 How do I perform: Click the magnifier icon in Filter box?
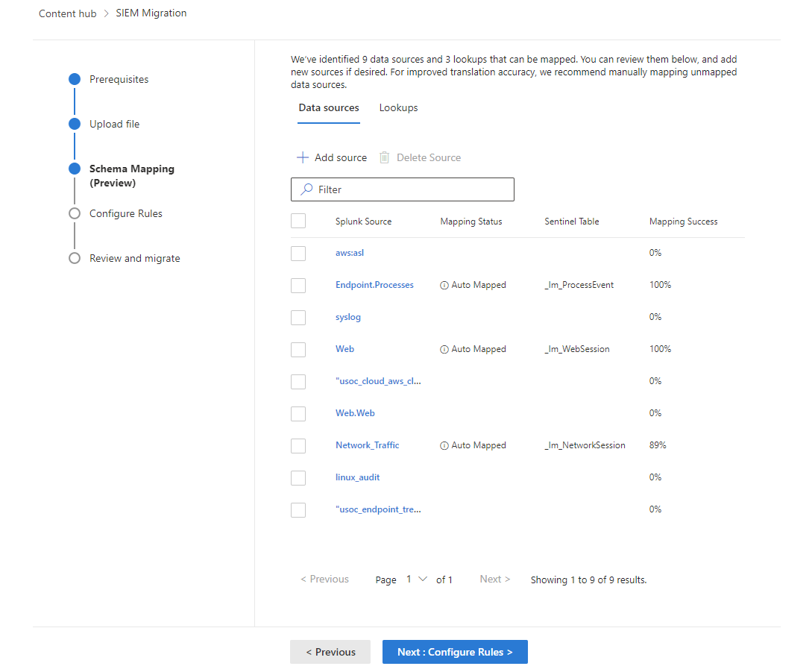[x=306, y=189]
